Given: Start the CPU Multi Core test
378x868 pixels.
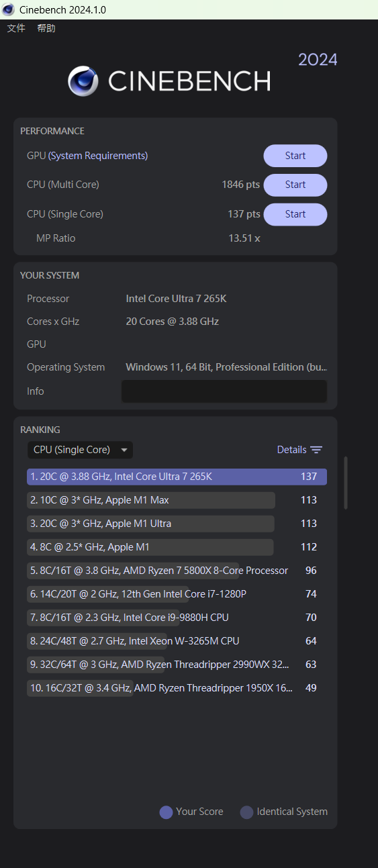Looking at the screenshot, I should coord(295,185).
